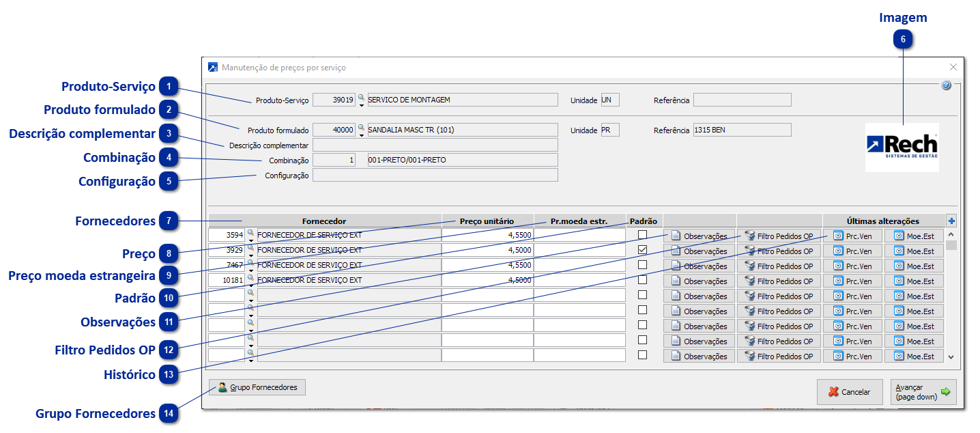Image resolution: width=980 pixels, height=433 pixels.
Task: Click the Referência field showing 1315 BEN
Action: click(742, 130)
